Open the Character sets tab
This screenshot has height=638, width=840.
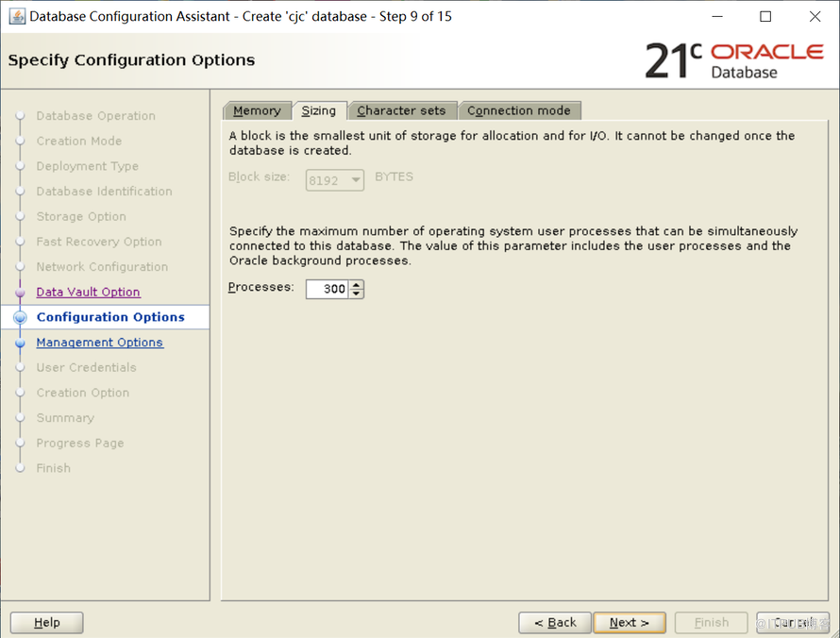pos(402,110)
